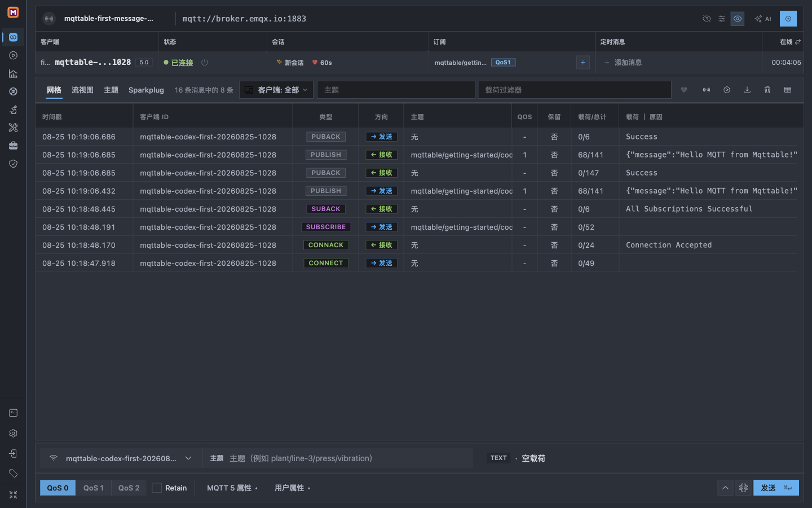Viewport: 812px width, 508px height.
Task: Open the play/simulation sidebar icon
Action: click(x=13, y=55)
